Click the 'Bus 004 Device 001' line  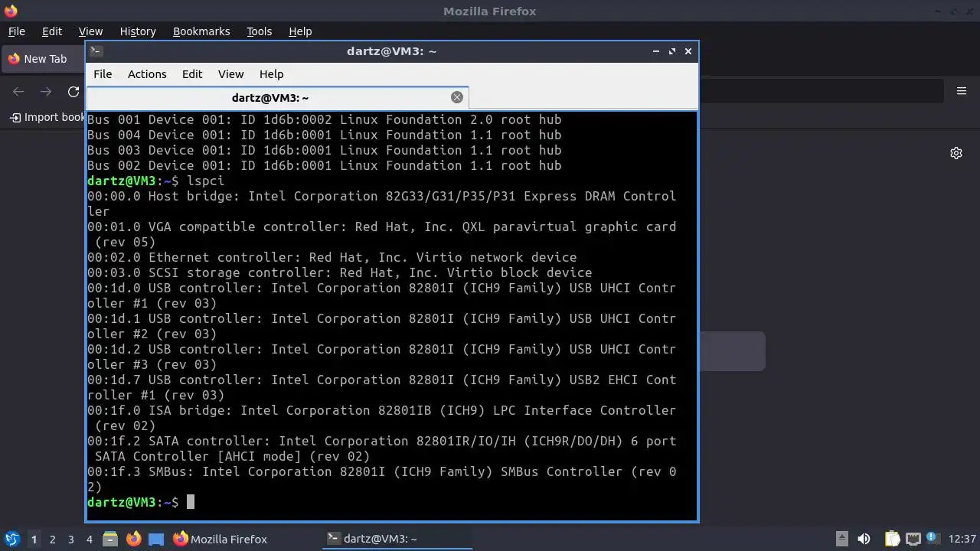324,135
